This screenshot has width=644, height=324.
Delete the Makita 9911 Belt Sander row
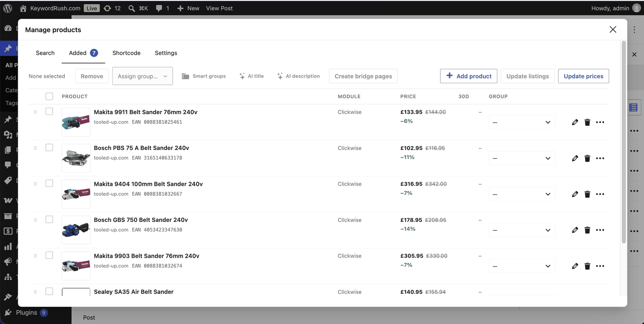[587, 122]
